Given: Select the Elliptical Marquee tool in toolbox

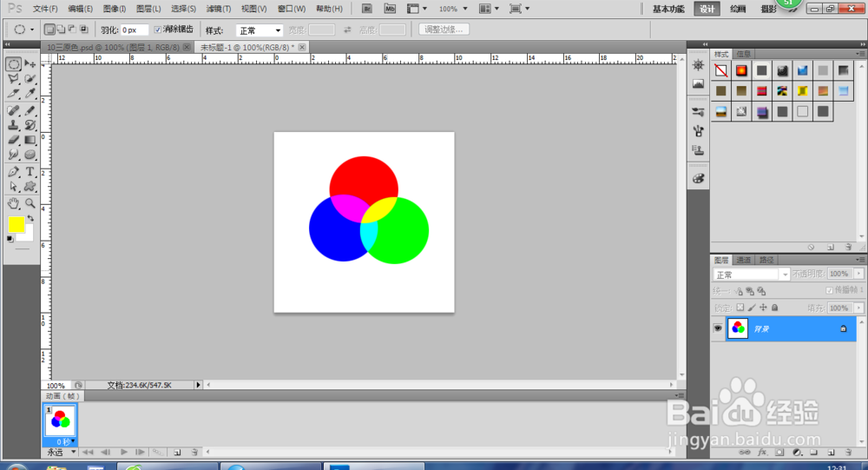Looking at the screenshot, I should (x=14, y=64).
